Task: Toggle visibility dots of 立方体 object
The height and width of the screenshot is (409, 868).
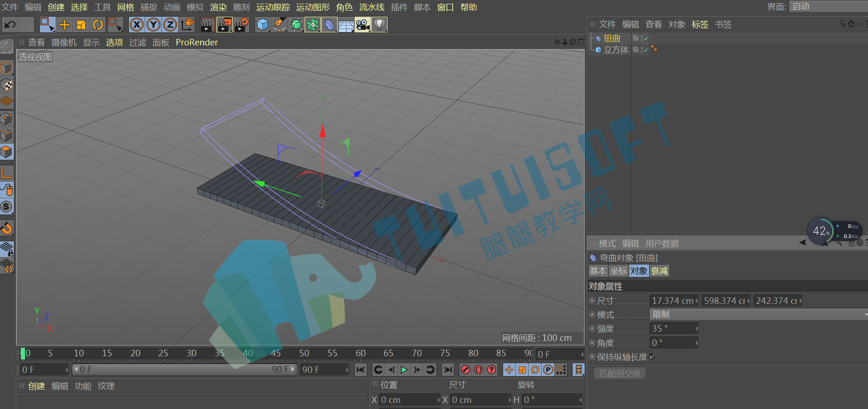Action: tap(642, 50)
